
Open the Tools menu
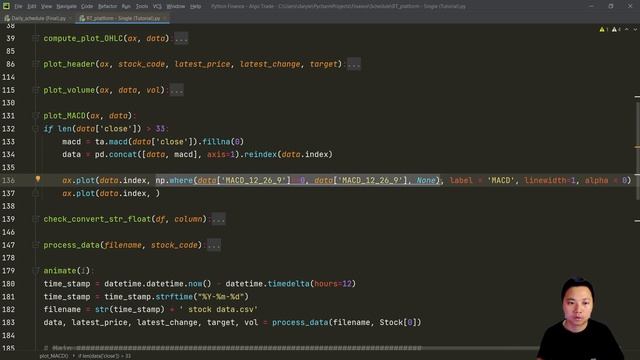(142, 6)
